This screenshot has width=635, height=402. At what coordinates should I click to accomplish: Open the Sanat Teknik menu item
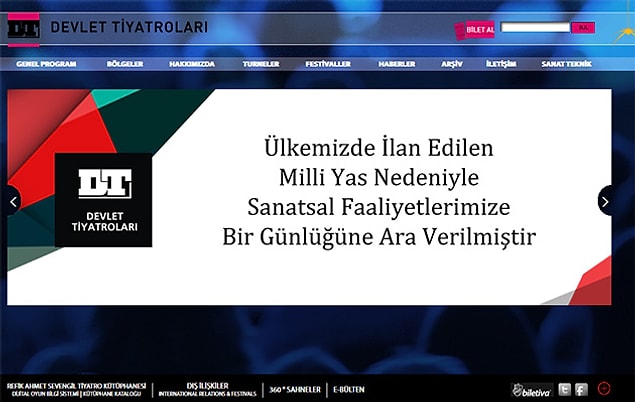pyautogui.click(x=567, y=64)
